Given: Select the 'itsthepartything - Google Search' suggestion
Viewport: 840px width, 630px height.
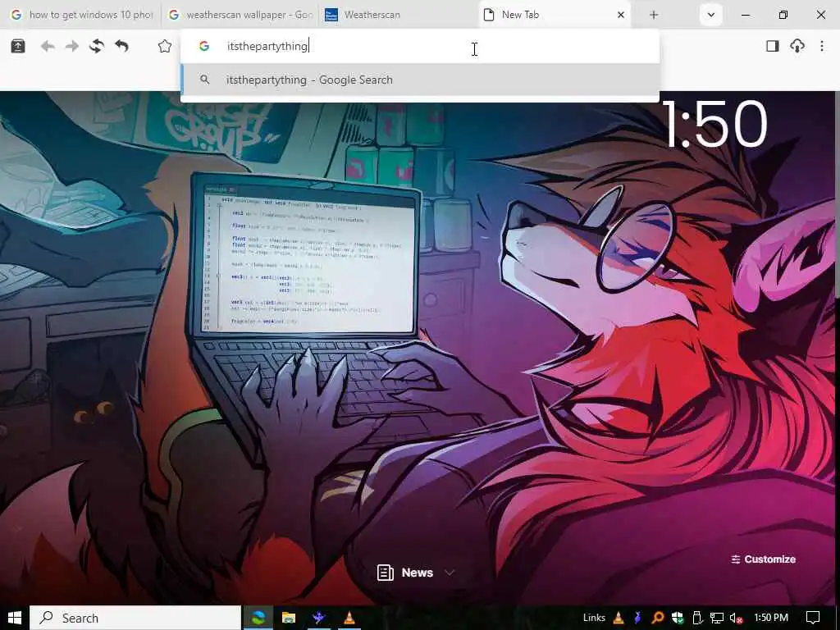Looking at the screenshot, I should [420, 80].
